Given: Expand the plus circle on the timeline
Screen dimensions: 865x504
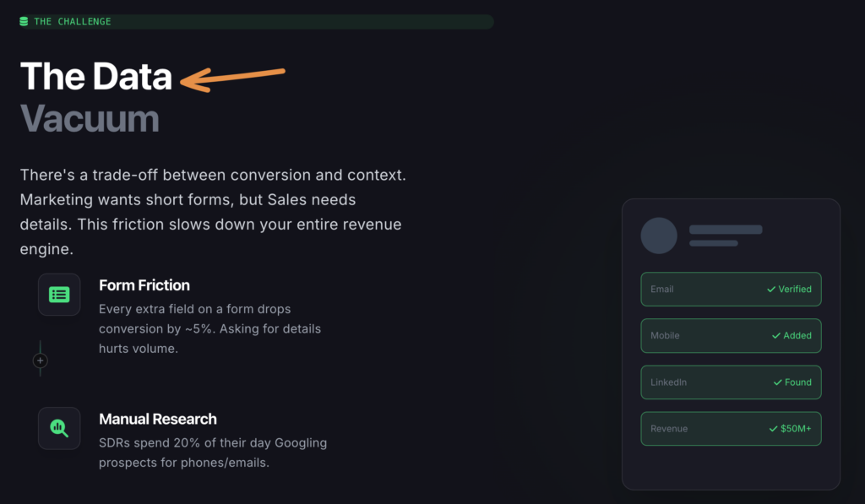Looking at the screenshot, I should coord(41,360).
